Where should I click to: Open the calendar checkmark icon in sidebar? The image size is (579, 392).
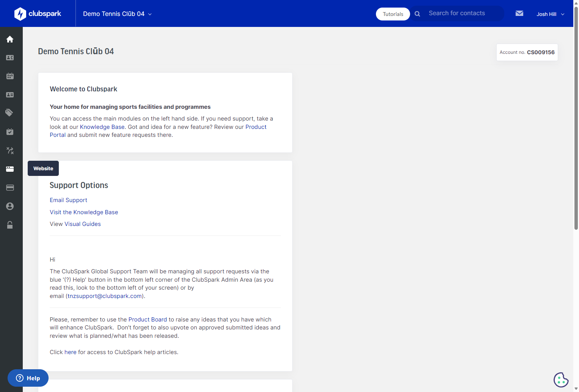click(10, 132)
